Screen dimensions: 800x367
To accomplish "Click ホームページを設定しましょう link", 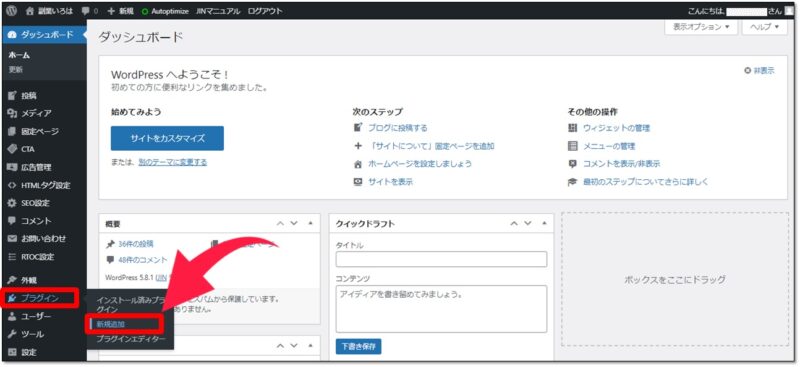I will click(419, 164).
